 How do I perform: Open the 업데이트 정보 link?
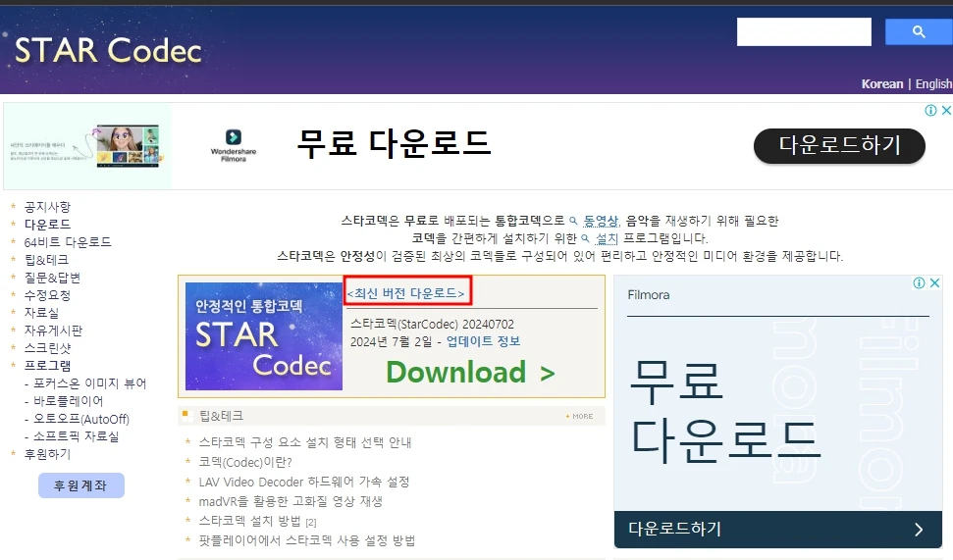(483, 341)
